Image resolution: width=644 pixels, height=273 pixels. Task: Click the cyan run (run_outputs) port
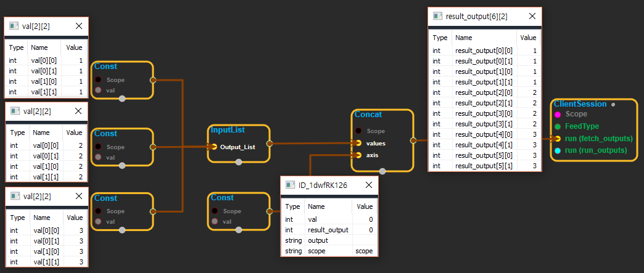(x=557, y=150)
